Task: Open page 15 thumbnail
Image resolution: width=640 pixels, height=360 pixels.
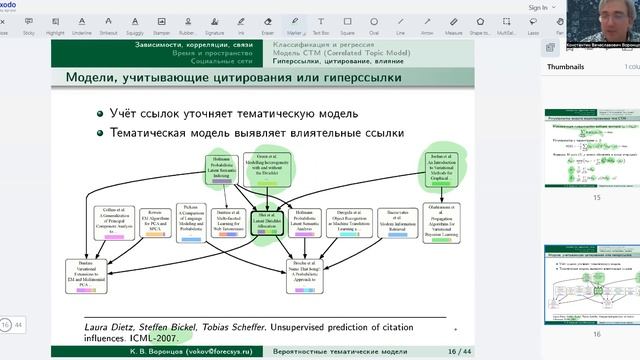Action: click(592, 148)
